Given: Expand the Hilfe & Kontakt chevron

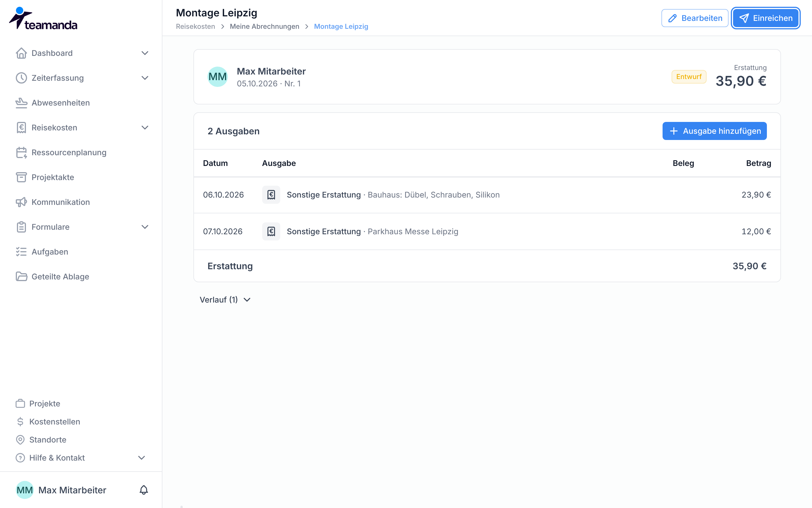Looking at the screenshot, I should [142, 458].
